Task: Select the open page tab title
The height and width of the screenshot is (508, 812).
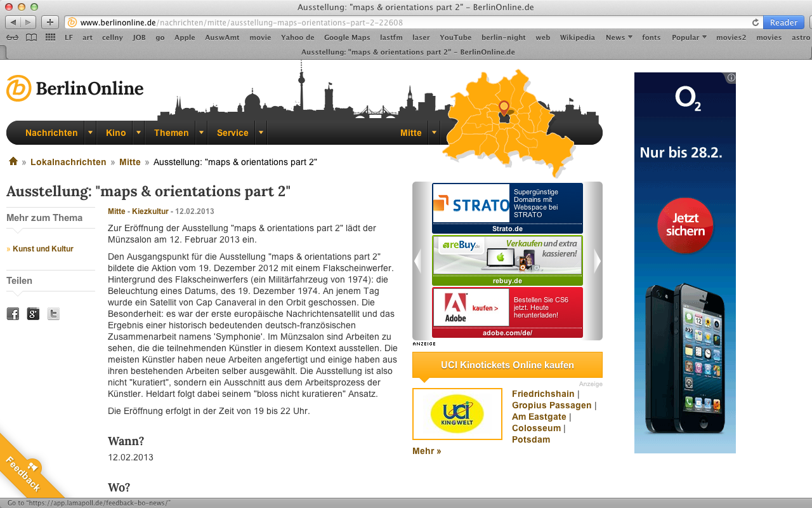Action: pyautogui.click(x=408, y=52)
